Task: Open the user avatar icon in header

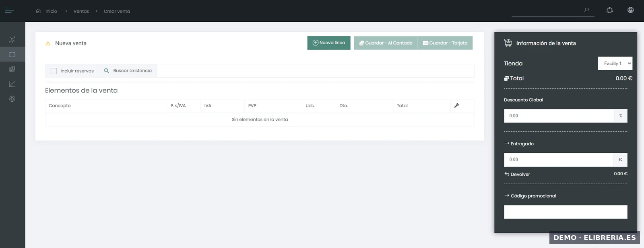Action: point(630,10)
